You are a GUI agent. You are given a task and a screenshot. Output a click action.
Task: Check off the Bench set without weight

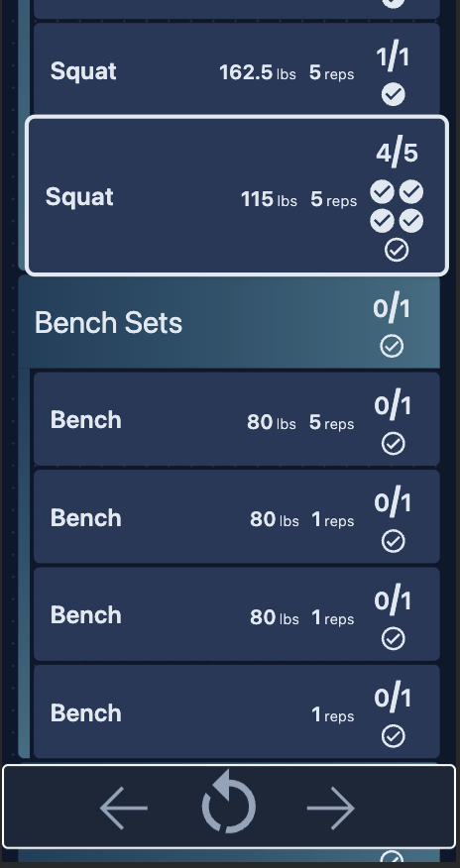point(393,736)
